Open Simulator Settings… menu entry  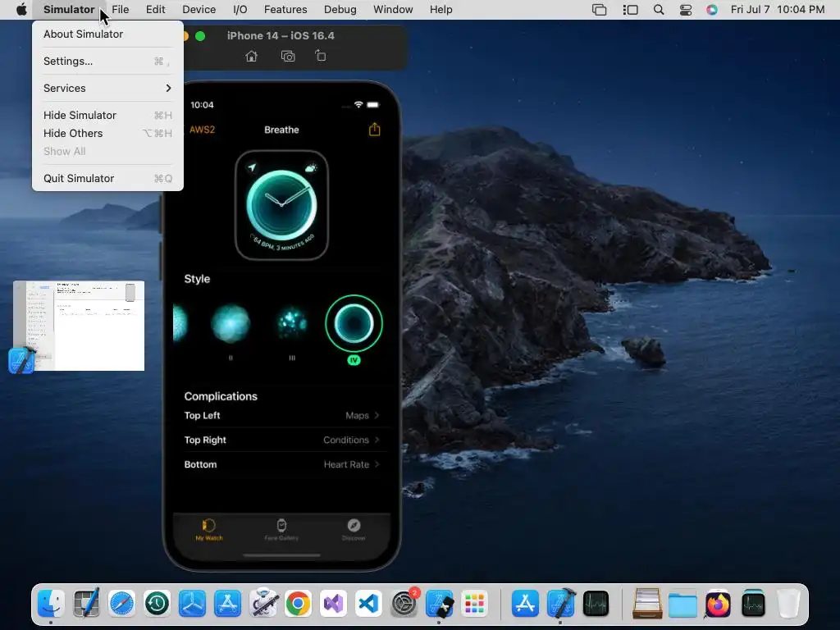pyautogui.click(x=107, y=61)
